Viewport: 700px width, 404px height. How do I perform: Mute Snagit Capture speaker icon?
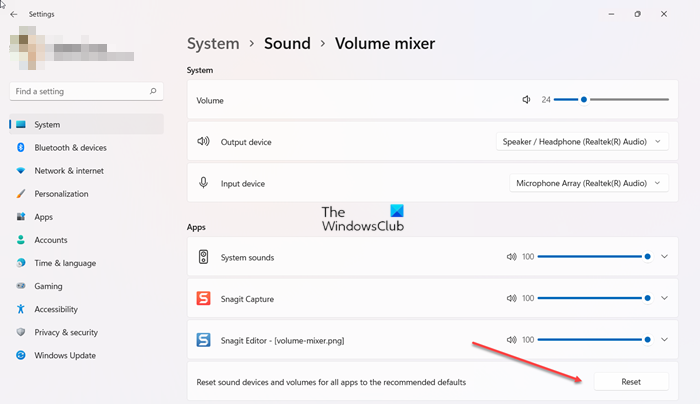513,298
